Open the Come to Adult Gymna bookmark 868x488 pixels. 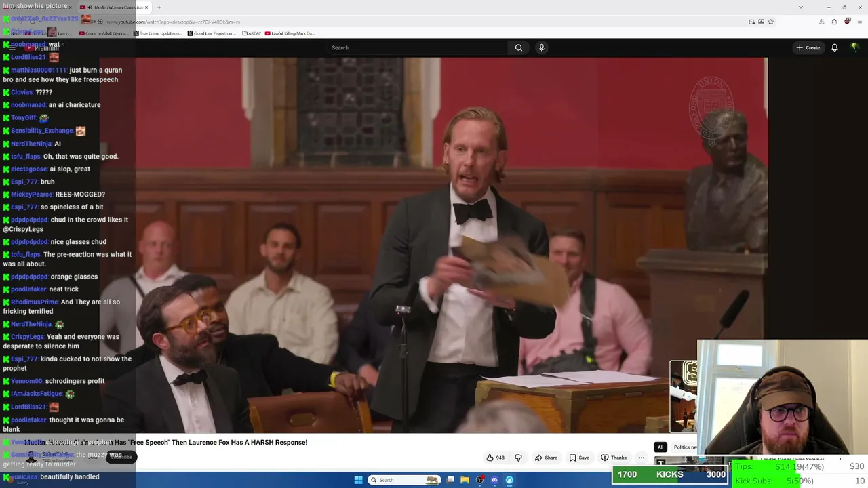104,33
